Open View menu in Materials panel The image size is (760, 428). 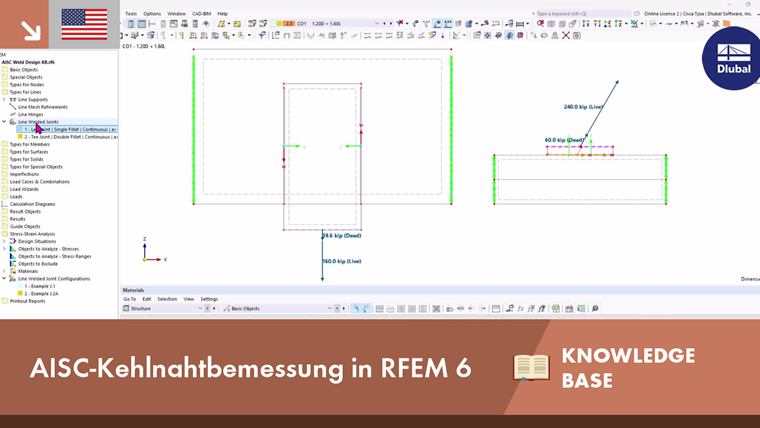[189, 299]
